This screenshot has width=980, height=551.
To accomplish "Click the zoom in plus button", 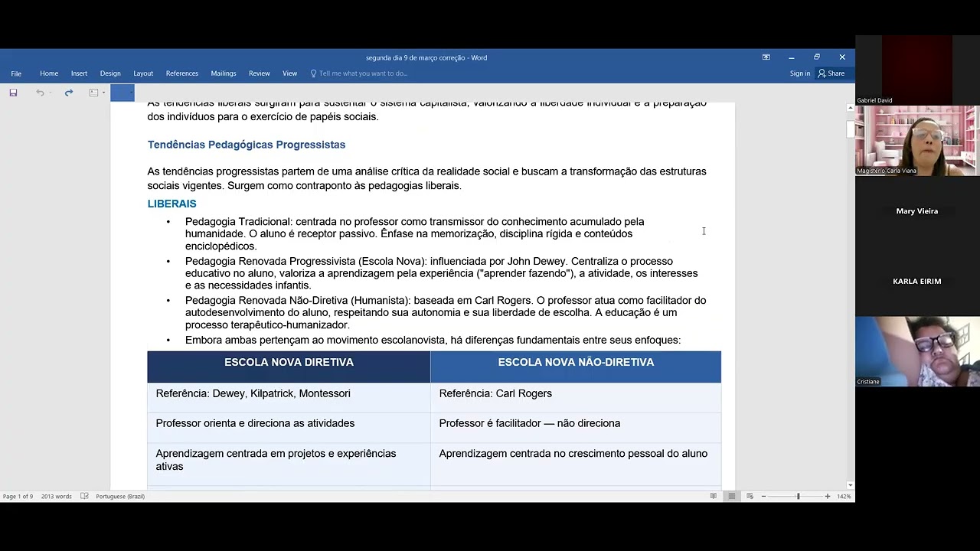I will [828, 497].
